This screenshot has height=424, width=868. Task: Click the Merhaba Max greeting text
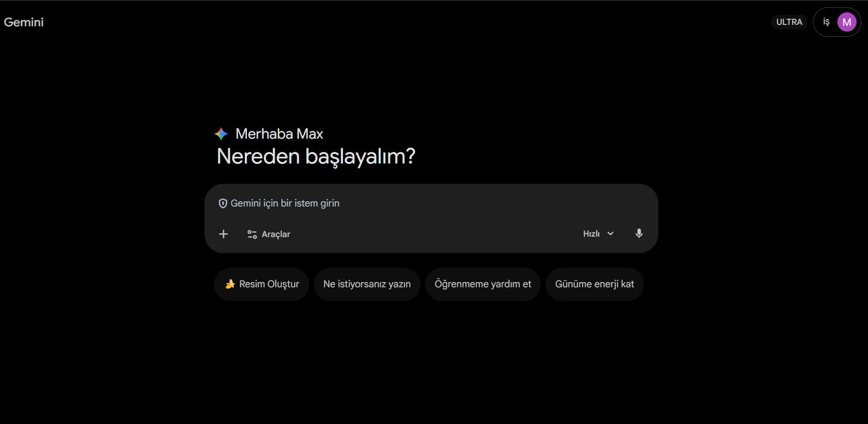click(279, 134)
